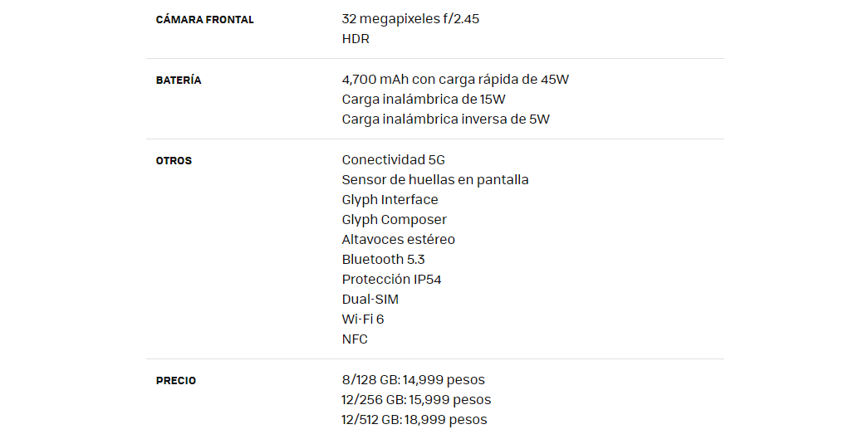Click the HDR text under front camera
Screen dimensions: 868x439
(356, 39)
